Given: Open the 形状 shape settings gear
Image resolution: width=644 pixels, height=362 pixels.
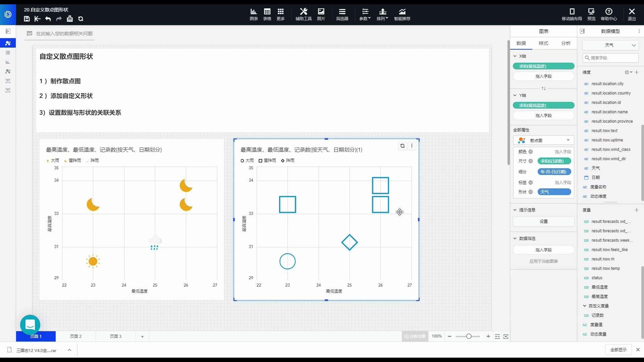Looking at the screenshot, I should 531,192.
